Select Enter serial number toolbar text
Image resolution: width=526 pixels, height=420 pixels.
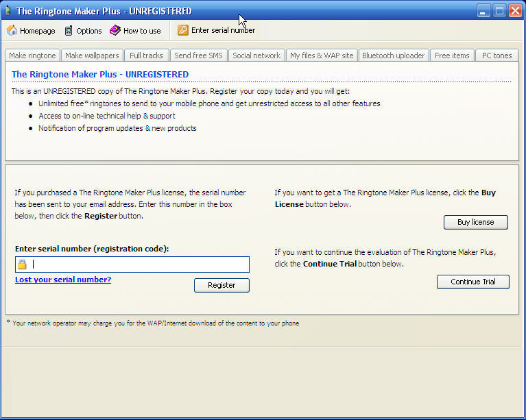pos(223,30)
